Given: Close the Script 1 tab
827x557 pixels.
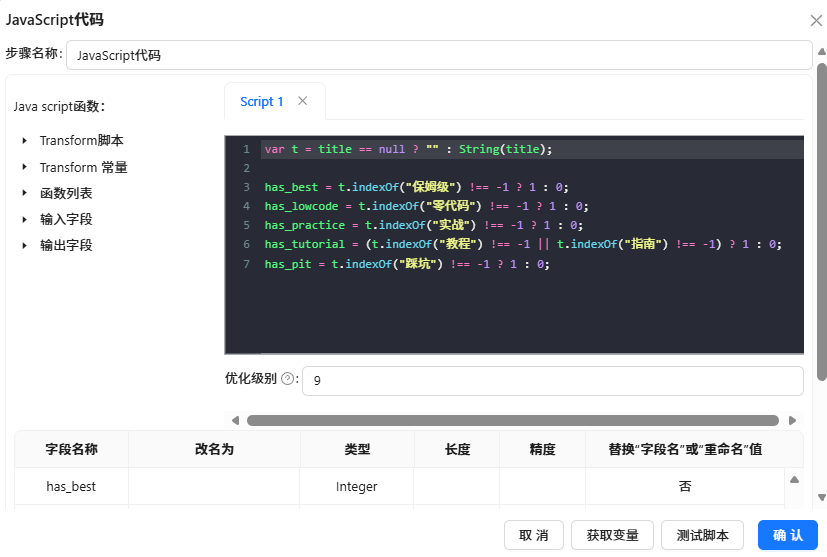Looking at the screenshot, I should click(x=302, y=101).
